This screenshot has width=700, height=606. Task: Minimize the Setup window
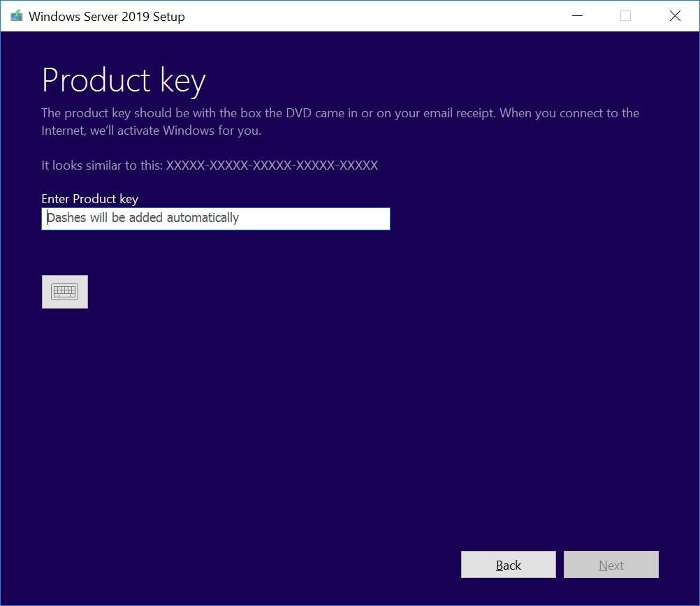pyautogui.click(x=576, y=16)
